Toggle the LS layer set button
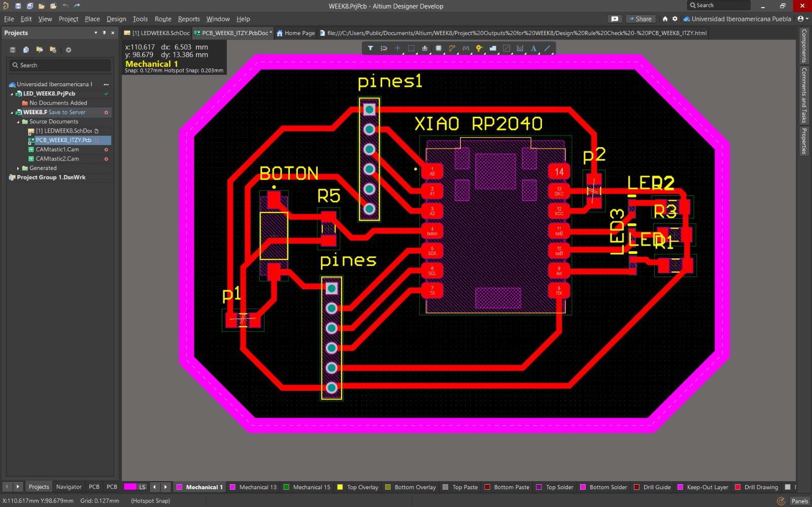The image size is (812, 507). pyautogui.click(x=143, y=487)
